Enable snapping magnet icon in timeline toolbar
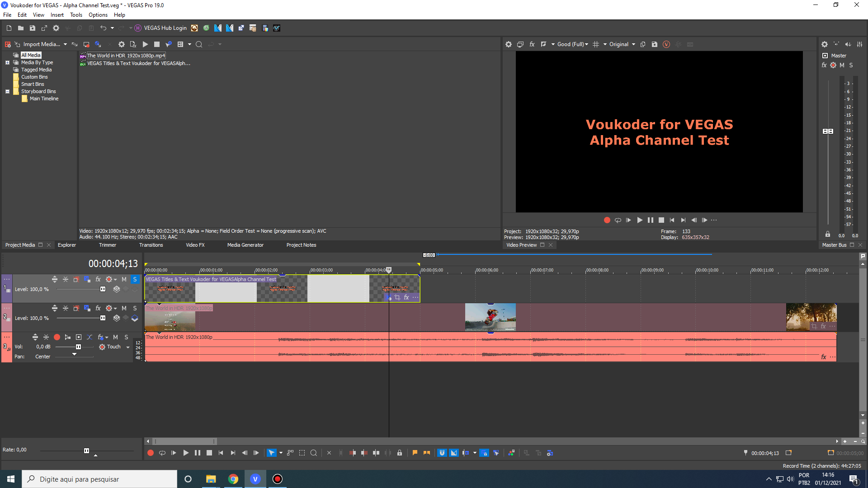The height and width of the screenshot is (488, 868). tap(442, 453)
